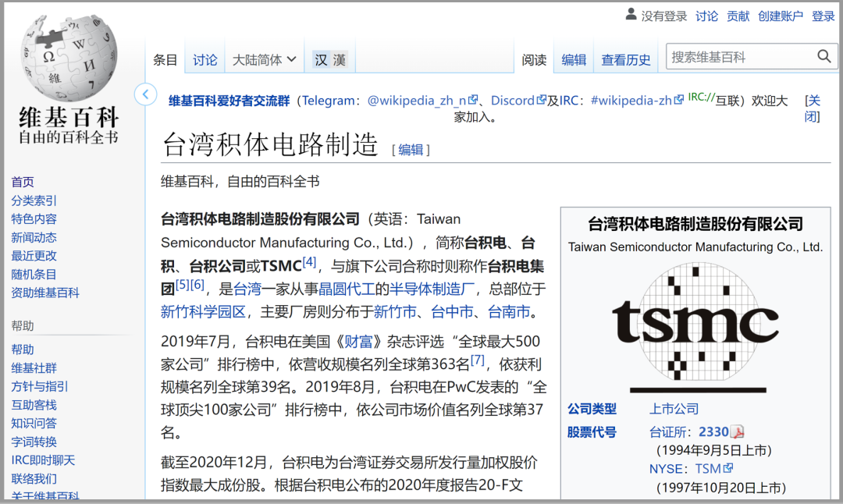Viewport: 843px width, 504px height.
Task: Click the PDF icon next to 2330
Action: click(x=738, y=432)
